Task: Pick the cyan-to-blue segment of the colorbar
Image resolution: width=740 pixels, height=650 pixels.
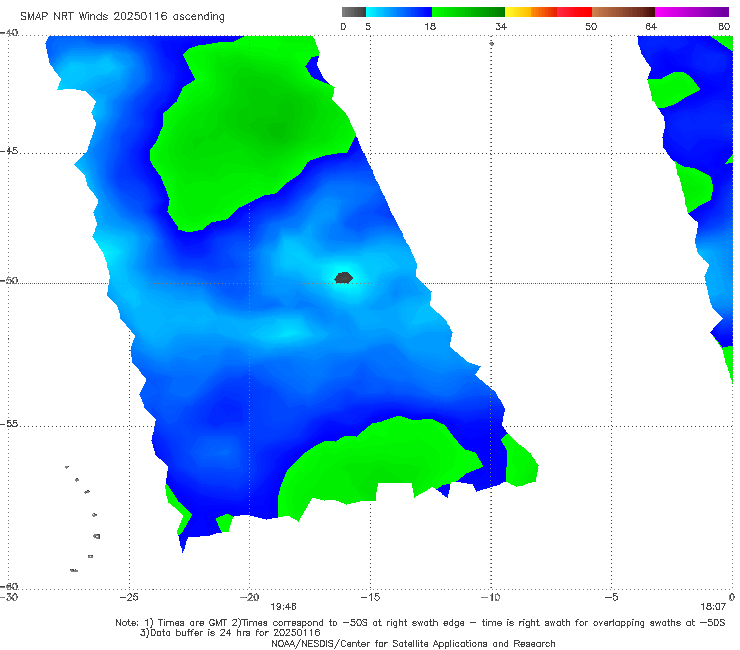Action: coord(399,12)
